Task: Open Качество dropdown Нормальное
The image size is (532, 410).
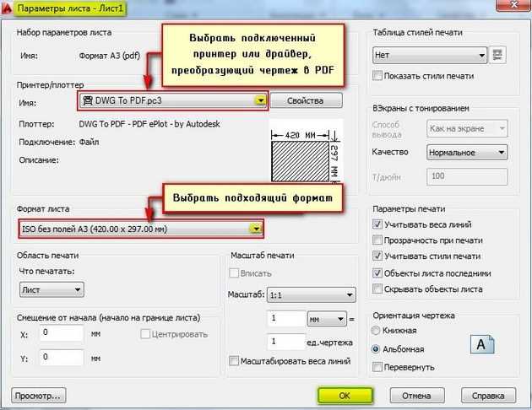Action: point(467,153)
